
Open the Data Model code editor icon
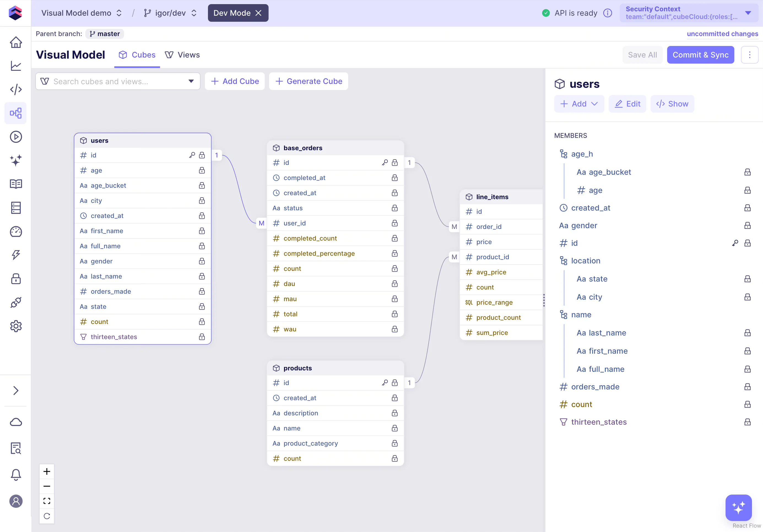click(16, 89)
